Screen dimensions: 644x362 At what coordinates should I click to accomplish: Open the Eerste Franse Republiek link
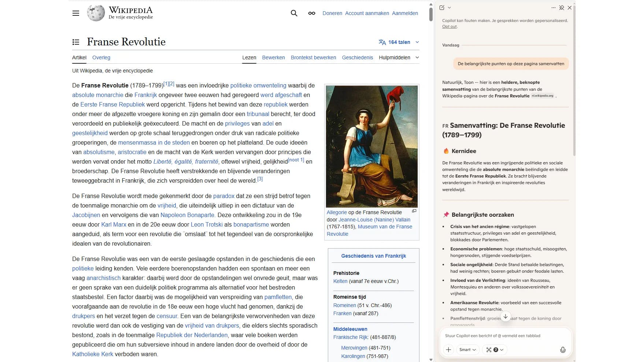pyautogui.click(x=112, y=104)
